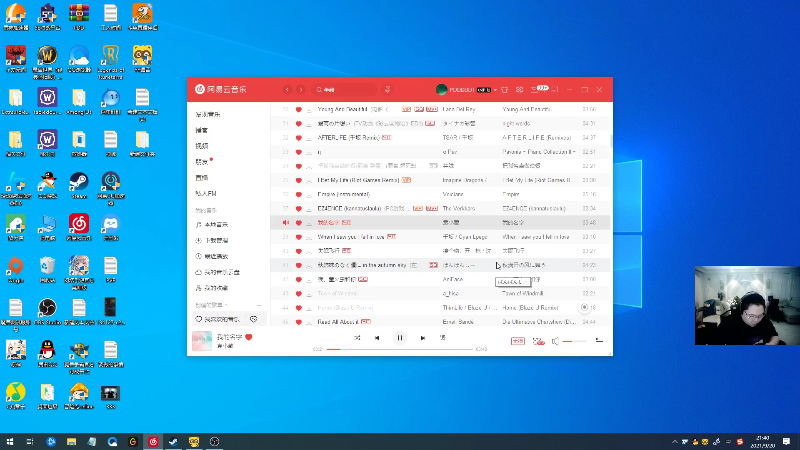Viewport: 800px width, 450px height.
Task: Download the Read All About It track icon
Action: [309, 322]
